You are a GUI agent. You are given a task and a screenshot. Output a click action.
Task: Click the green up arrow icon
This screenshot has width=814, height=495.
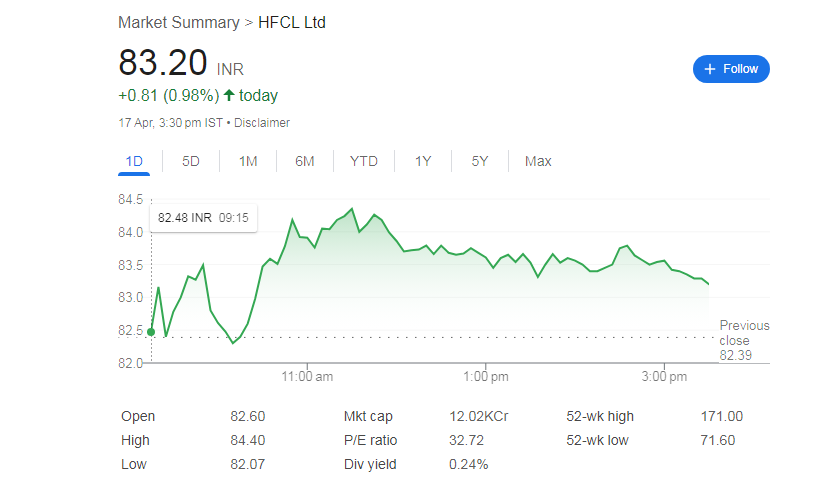229,95
